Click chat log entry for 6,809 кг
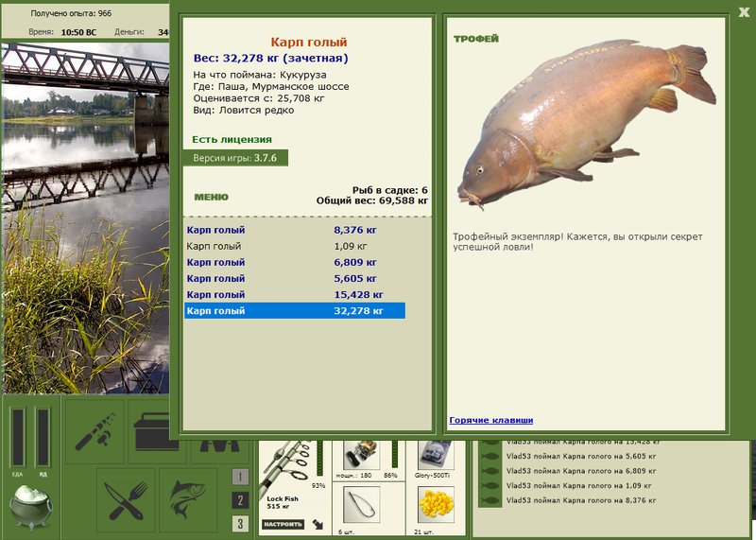The image size is (756, 540). pyautogui.click(x=581, y=471)
